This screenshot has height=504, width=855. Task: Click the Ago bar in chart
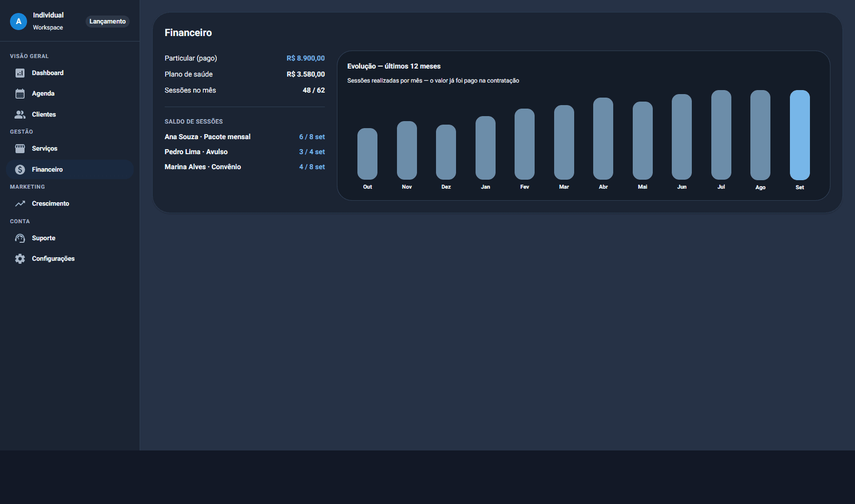tap(760, 135)
